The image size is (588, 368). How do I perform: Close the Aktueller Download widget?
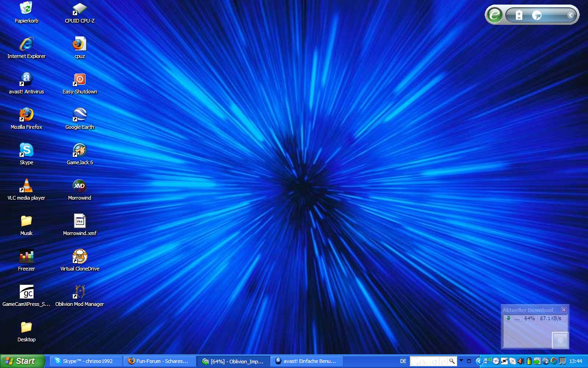[x=564, y=310]
